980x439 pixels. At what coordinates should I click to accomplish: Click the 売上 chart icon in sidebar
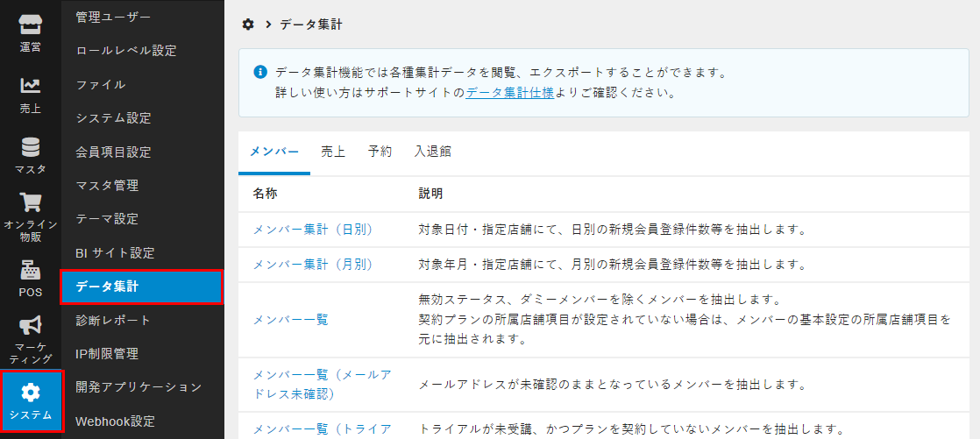pyautogui.click(x=31, y=86)
